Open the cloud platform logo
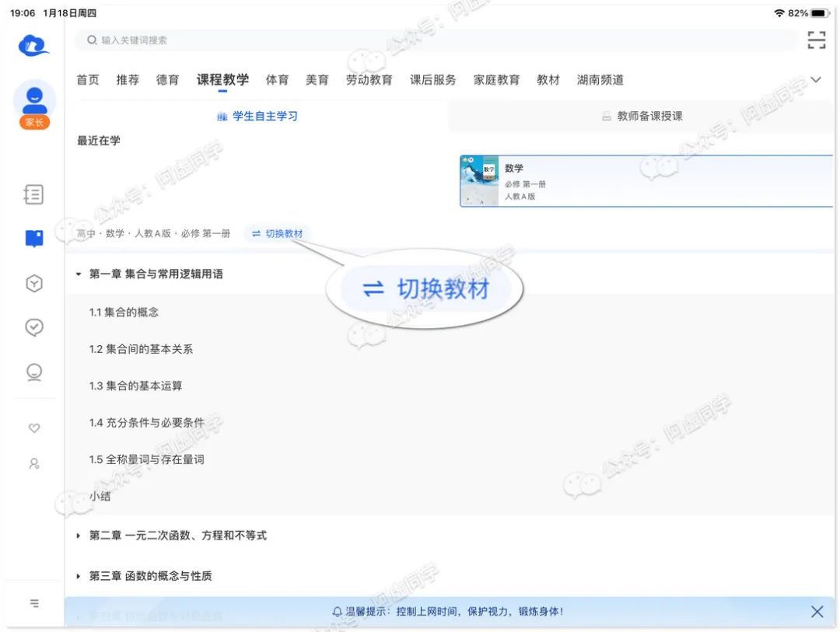Screen dimensions: 840x632 33,45
